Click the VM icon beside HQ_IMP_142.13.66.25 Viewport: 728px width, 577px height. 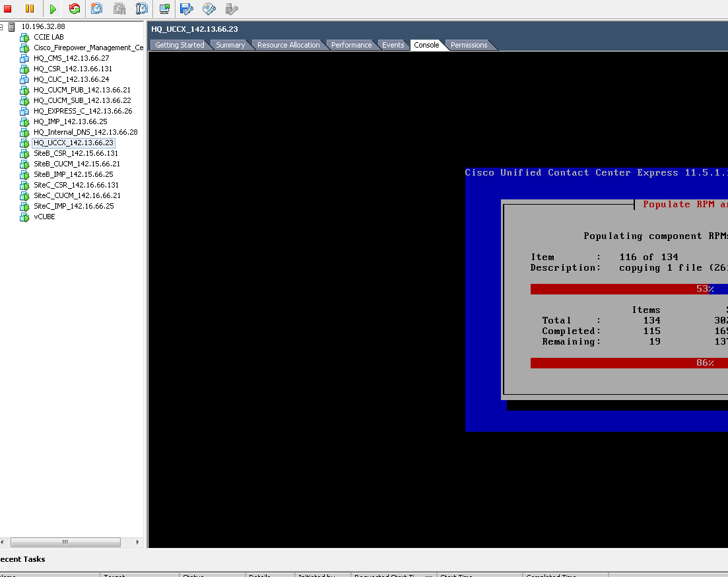coord(24,121)
